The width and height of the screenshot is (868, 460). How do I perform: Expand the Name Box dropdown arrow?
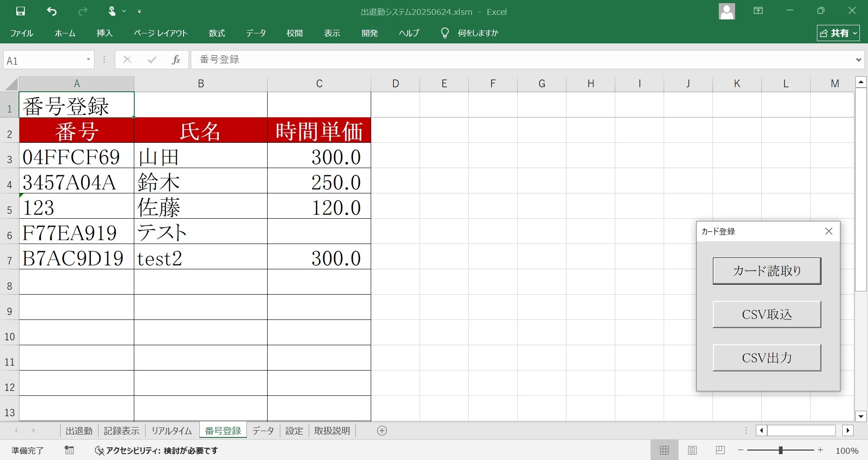click(88, 60)
